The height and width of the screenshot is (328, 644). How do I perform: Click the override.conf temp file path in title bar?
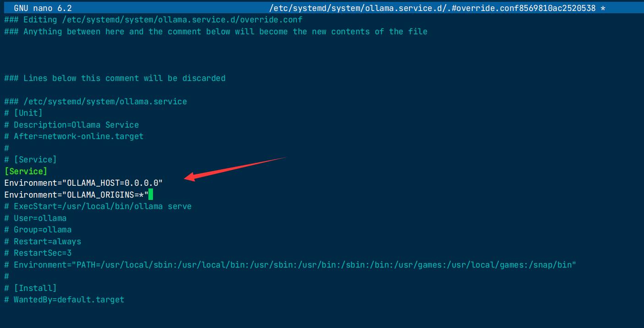pos(432,8)
